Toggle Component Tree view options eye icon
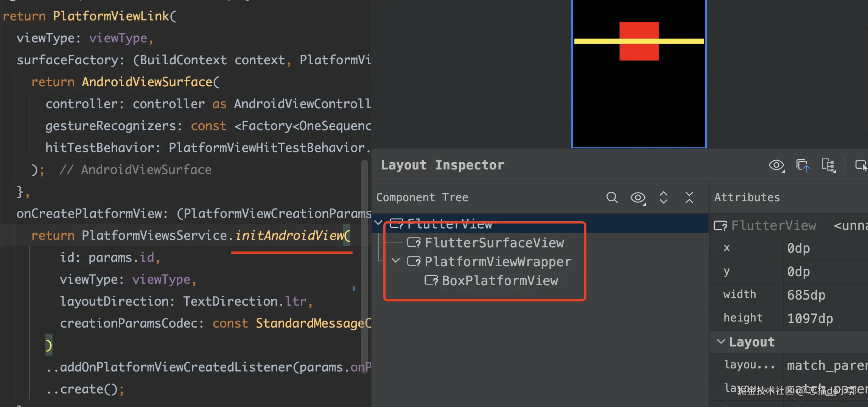868x407 pixels. point(638,197)
